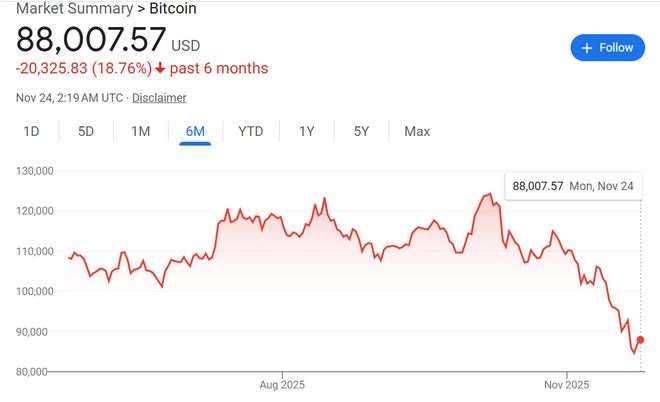The image size is (660, 402).
Task: Click the large 88,007.57 USD price
Action: click(92, 41)
